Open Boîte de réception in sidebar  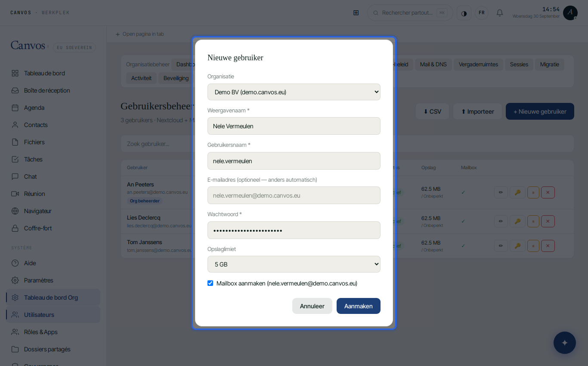pos(53,90)
